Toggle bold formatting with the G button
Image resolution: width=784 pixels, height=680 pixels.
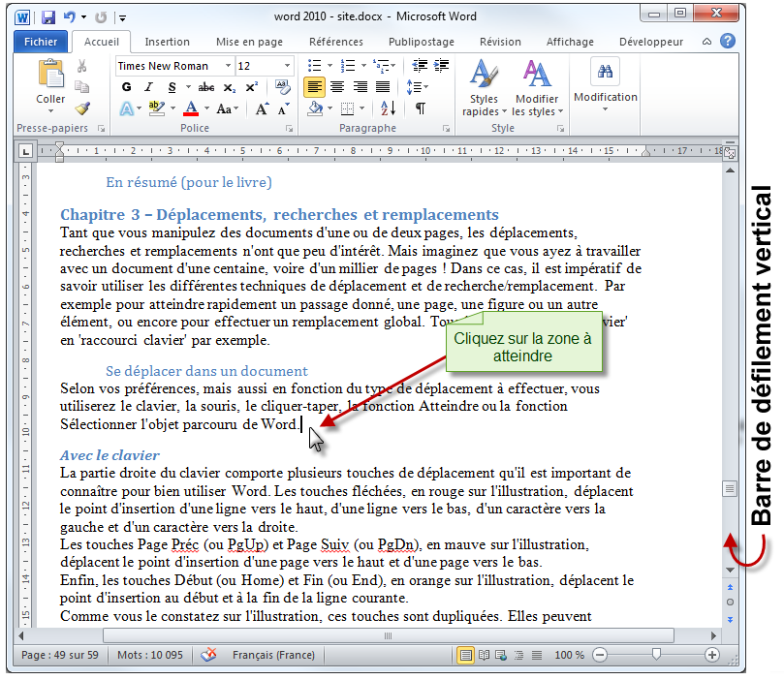point(125,87)
